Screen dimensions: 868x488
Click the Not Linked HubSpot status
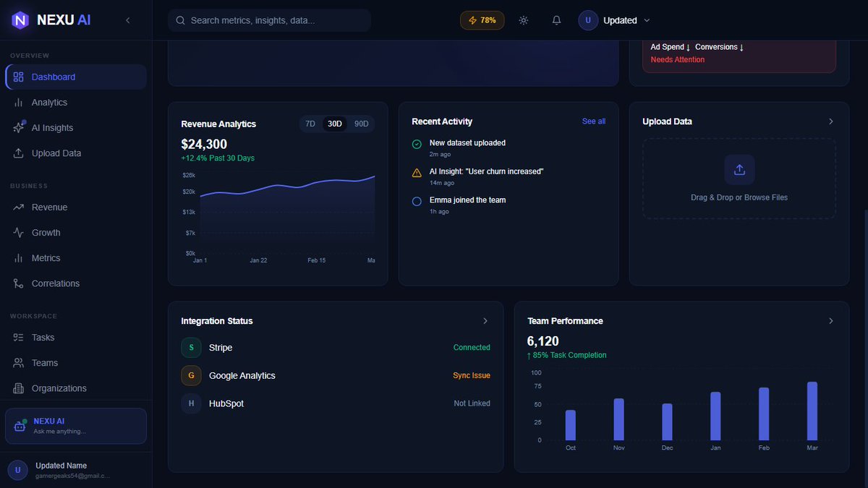pyautogui.click(x=472, y=403)
